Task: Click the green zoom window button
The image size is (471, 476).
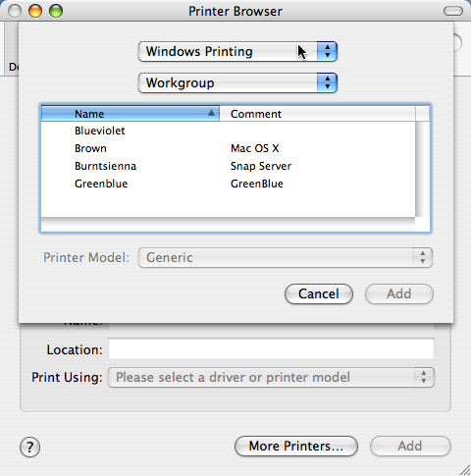Action: tap(56, 11)
